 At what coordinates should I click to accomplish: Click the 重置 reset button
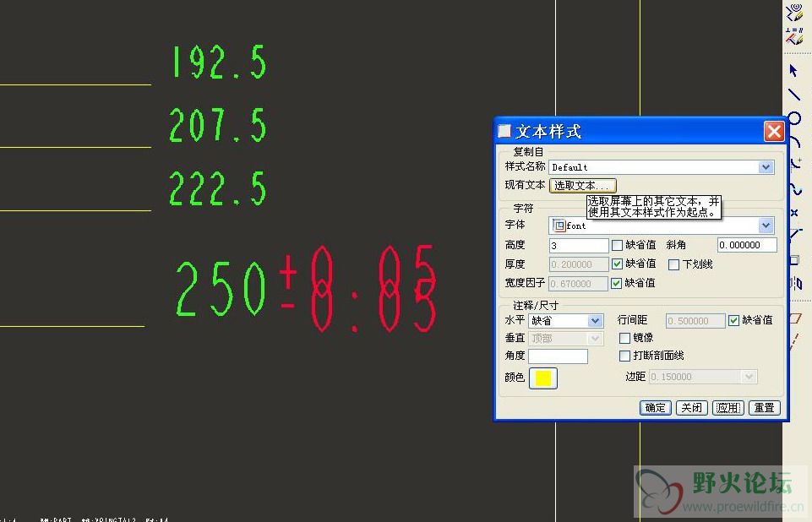[765, 408]
